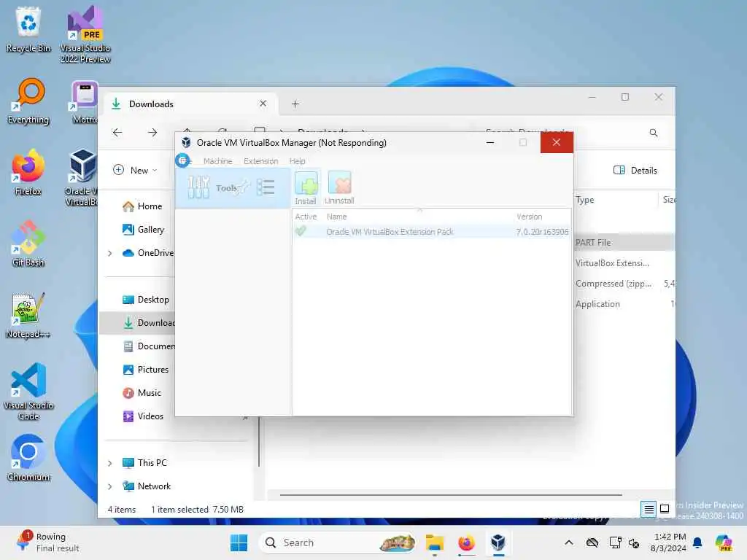
Task: Open the Everything desktop icon
Action: click(28, 101)
